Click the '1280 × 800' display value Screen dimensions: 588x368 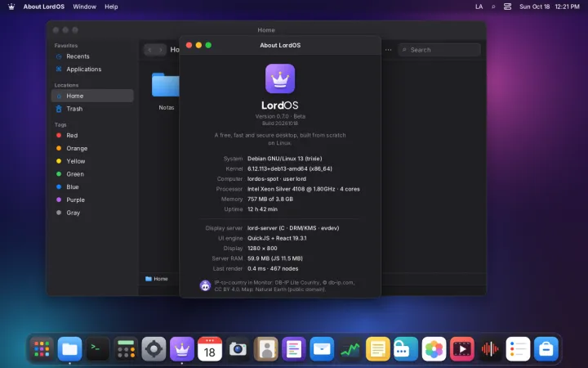click(x=262, y=249)
